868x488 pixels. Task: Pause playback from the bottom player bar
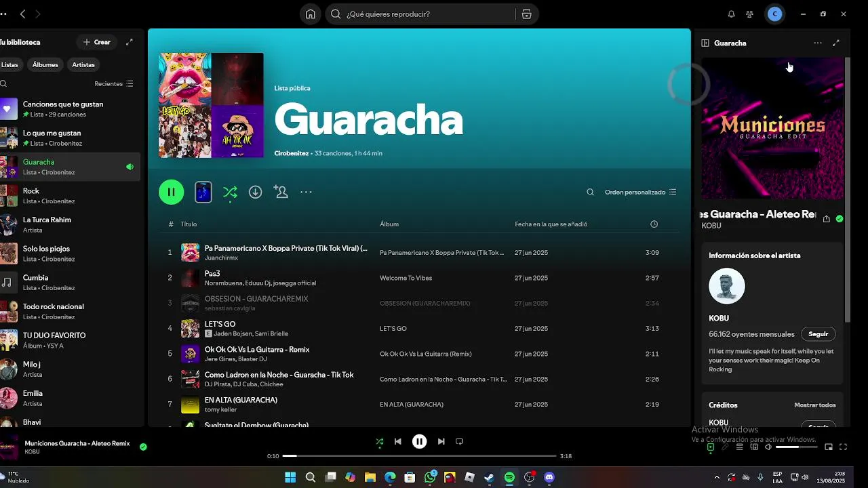click(x=420, y=441)
